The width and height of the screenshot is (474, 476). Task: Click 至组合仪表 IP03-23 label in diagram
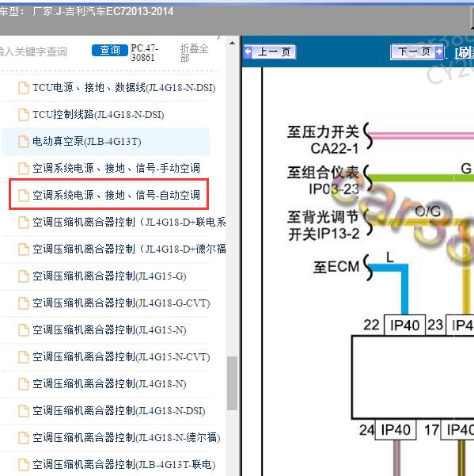(x=324, y=181)
